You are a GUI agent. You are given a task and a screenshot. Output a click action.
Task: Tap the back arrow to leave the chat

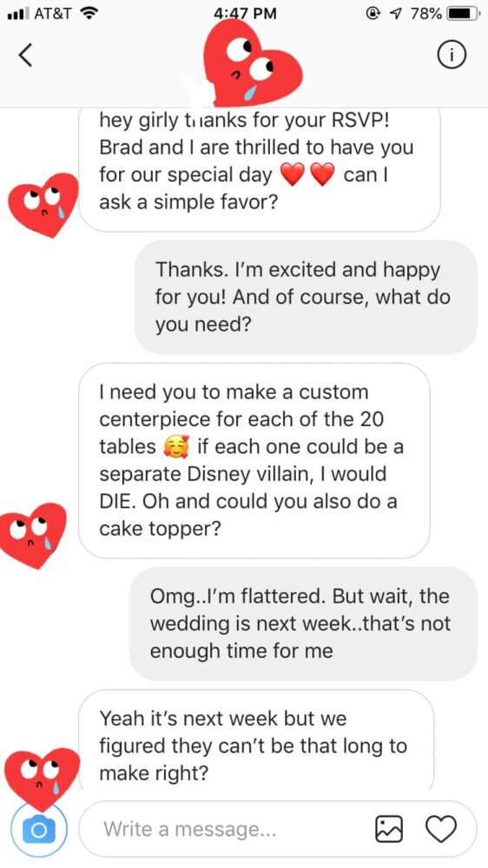point(25,55)
